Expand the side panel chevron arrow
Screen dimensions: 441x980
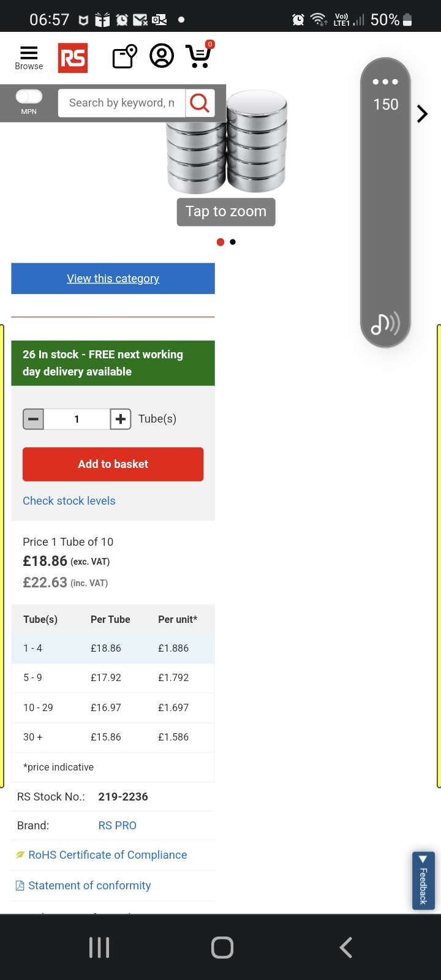click(x=422, y=114)
